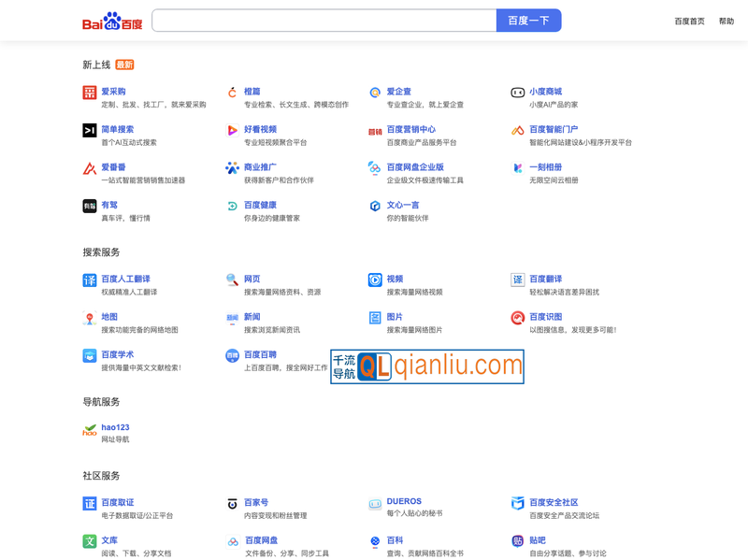Select the 小度商城 icon
The height and width of the screenshot is (560, 748).
pyautogui.click(x=517, y=93)
